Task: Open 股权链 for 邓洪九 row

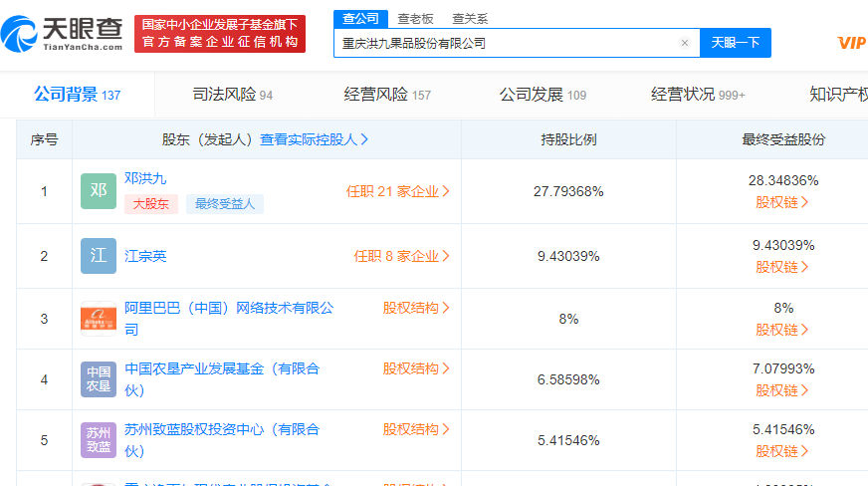Action: (781, 202)
